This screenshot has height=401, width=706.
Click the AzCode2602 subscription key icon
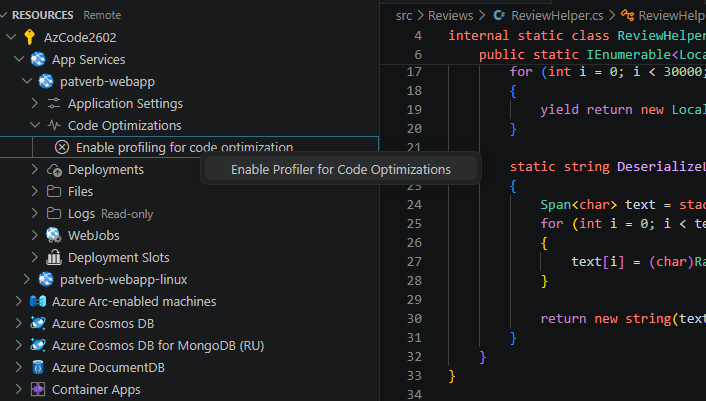click(29, 38)
